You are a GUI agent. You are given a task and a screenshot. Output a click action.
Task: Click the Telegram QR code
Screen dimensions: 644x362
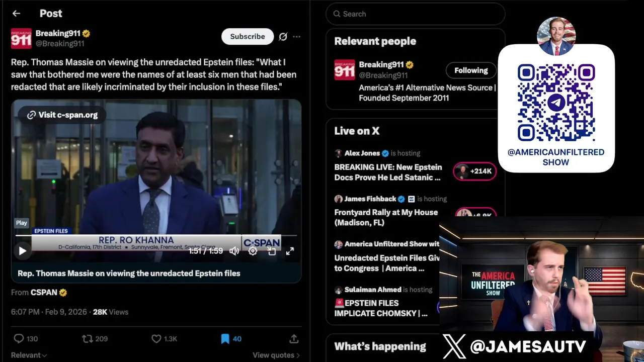point(556,103)
